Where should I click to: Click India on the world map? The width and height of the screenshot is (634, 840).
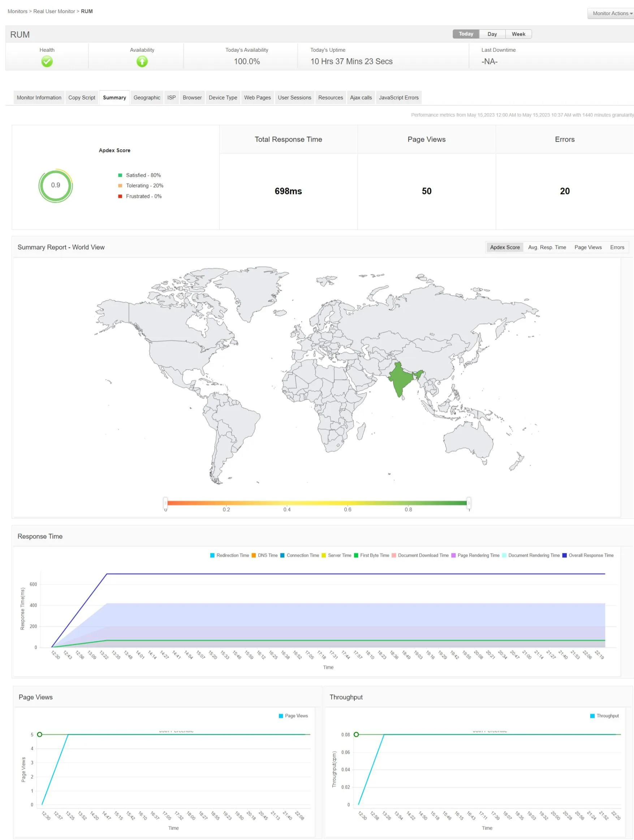[x=402, y=380]
